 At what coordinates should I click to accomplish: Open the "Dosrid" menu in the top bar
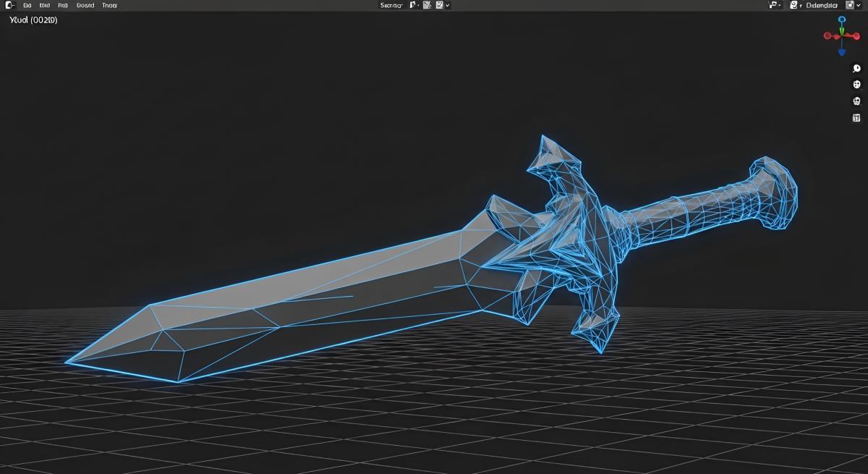pos(85,5)
